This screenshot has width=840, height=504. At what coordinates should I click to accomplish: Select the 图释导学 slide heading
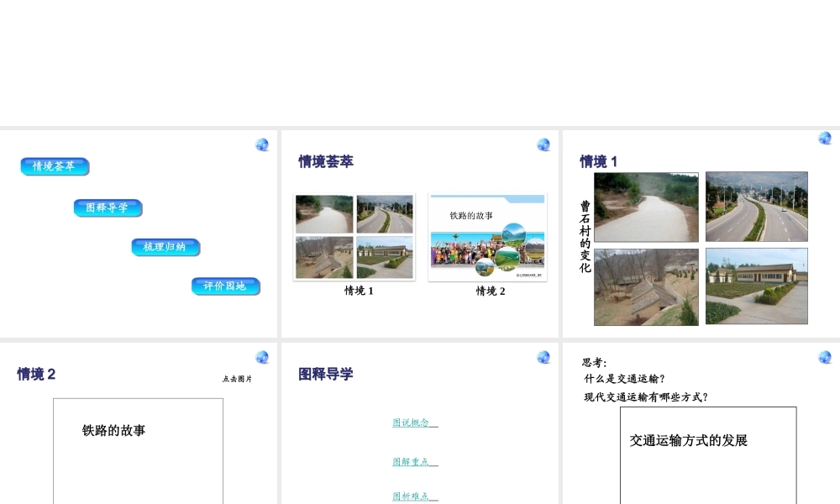coord(326,374)
